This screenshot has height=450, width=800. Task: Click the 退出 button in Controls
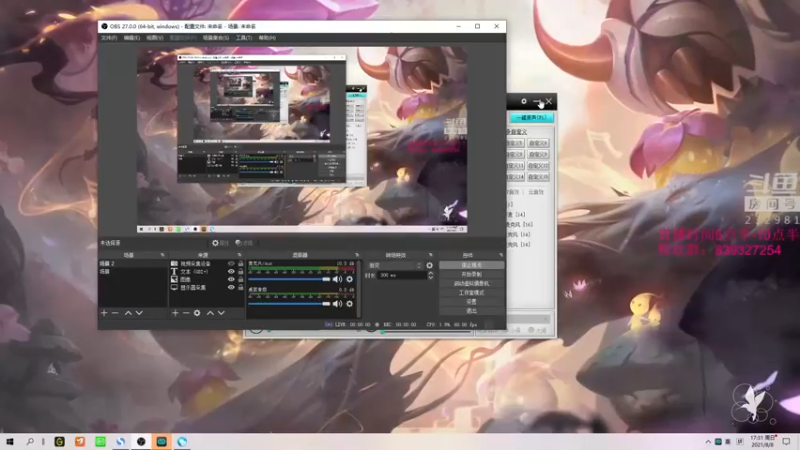pos(471,311)
